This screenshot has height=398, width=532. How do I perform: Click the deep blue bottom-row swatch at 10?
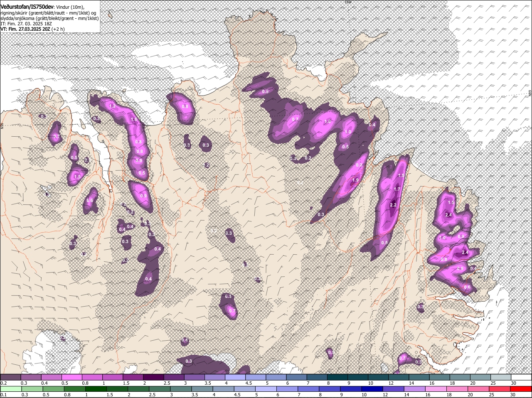coord(372,389)
